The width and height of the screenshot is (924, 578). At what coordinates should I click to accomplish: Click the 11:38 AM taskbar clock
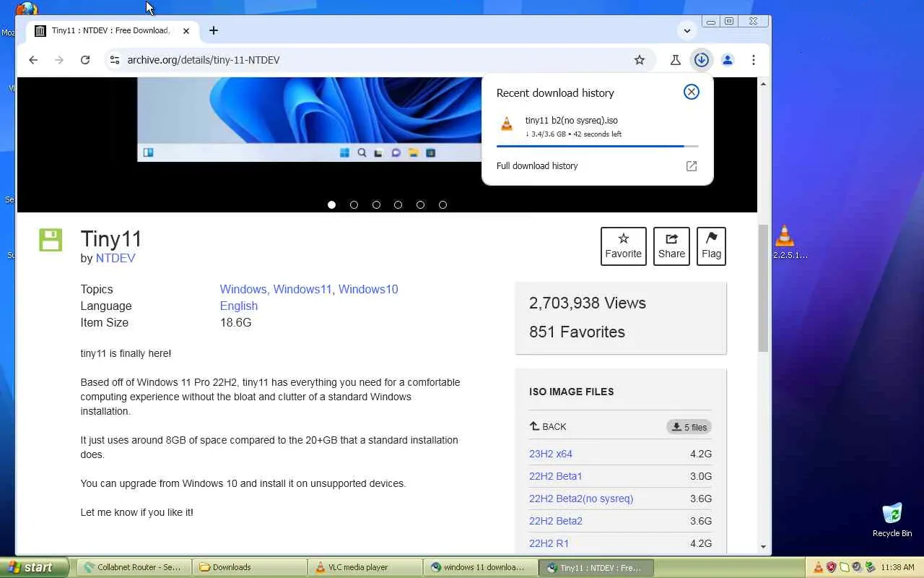[898, 567]
